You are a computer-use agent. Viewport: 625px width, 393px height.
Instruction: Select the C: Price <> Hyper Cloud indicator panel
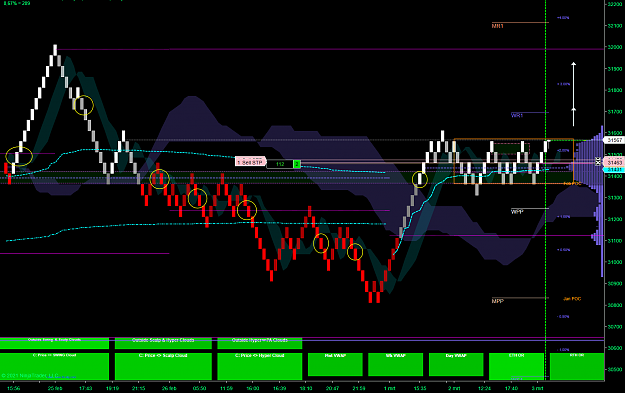coord(259,366)
